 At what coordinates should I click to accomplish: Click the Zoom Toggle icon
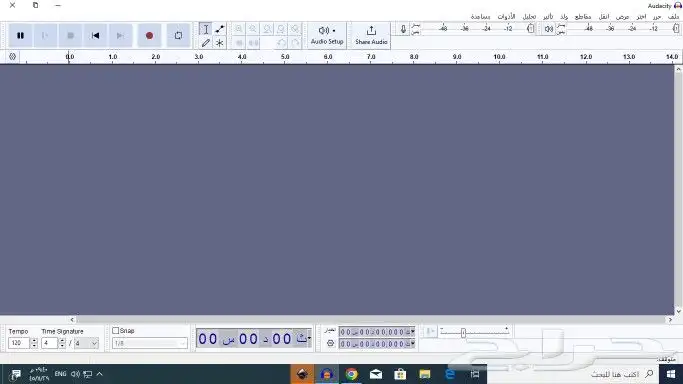click(295, 29)
